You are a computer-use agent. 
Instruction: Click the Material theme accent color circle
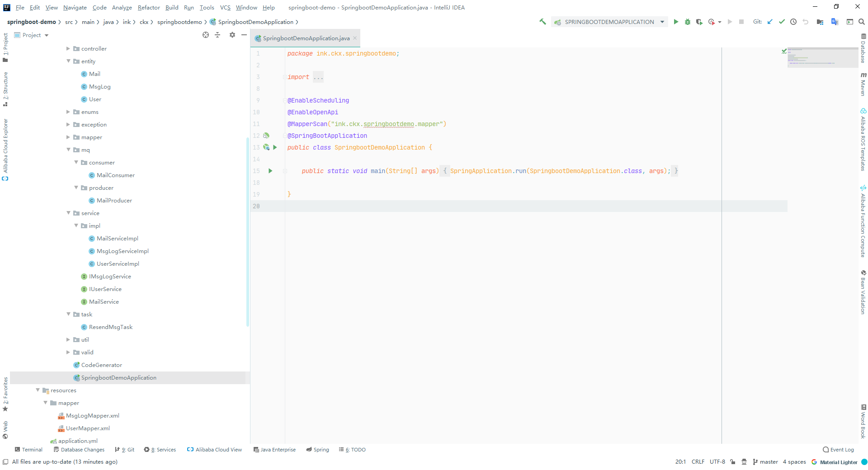(x=864, y=462)
